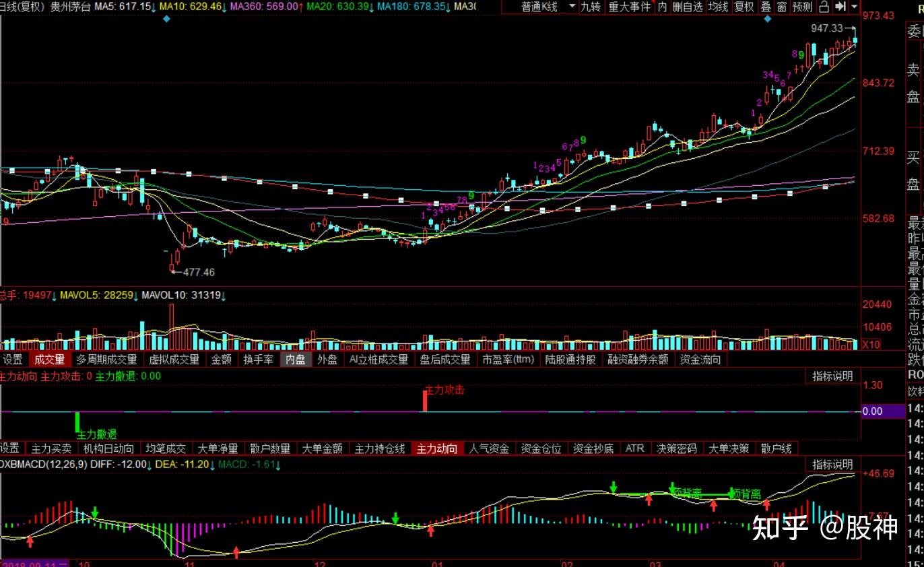Toggle 均线 moving average lines
The width and height of the screenshot is (924, 567).
[718, 7]
